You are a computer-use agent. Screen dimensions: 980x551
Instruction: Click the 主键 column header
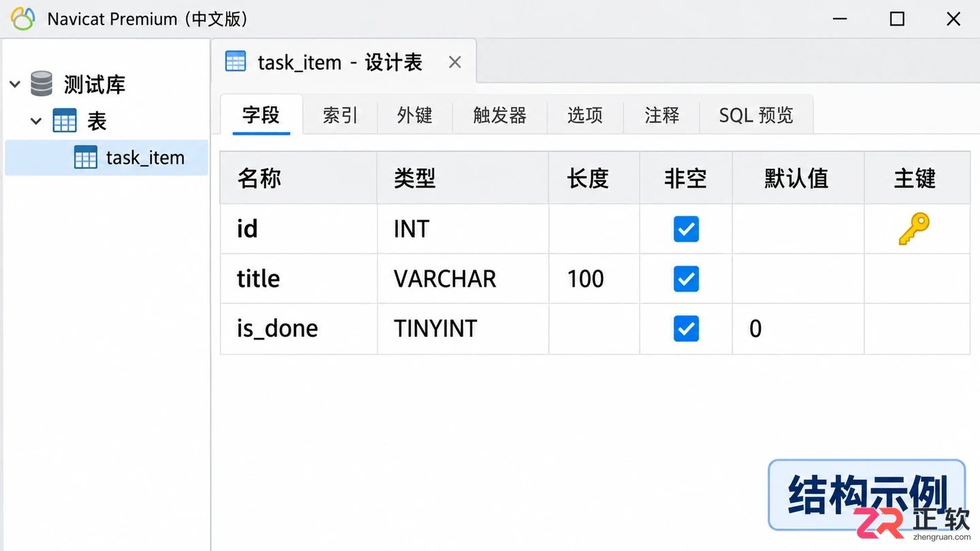click(917, 178)
